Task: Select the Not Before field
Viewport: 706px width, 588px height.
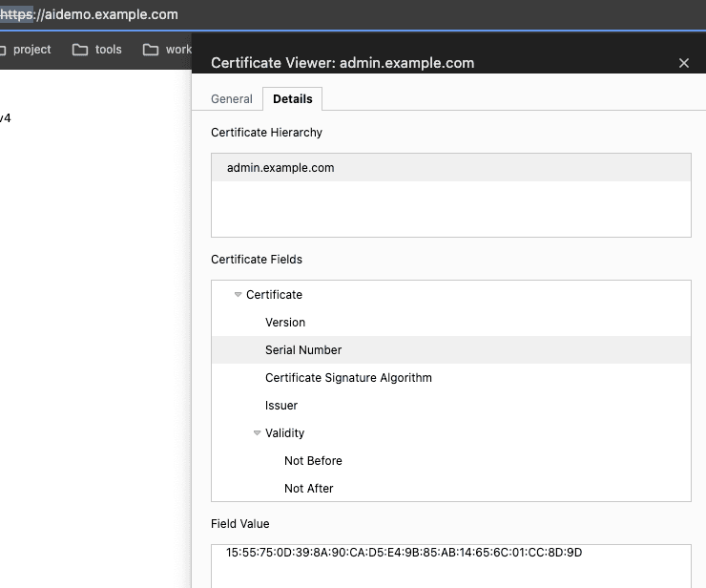Action: tap(313, 461)
